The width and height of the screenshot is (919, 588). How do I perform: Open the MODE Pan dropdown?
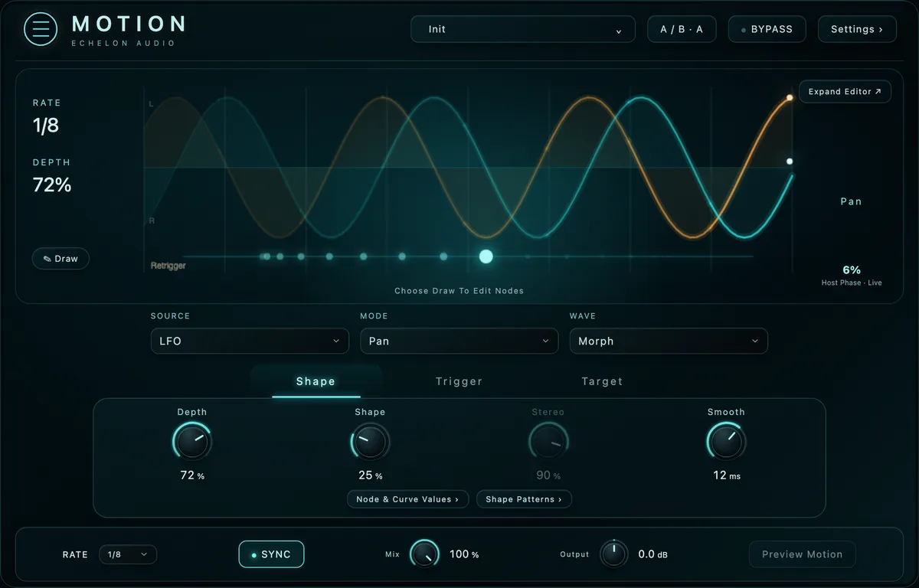coord(459,341)
